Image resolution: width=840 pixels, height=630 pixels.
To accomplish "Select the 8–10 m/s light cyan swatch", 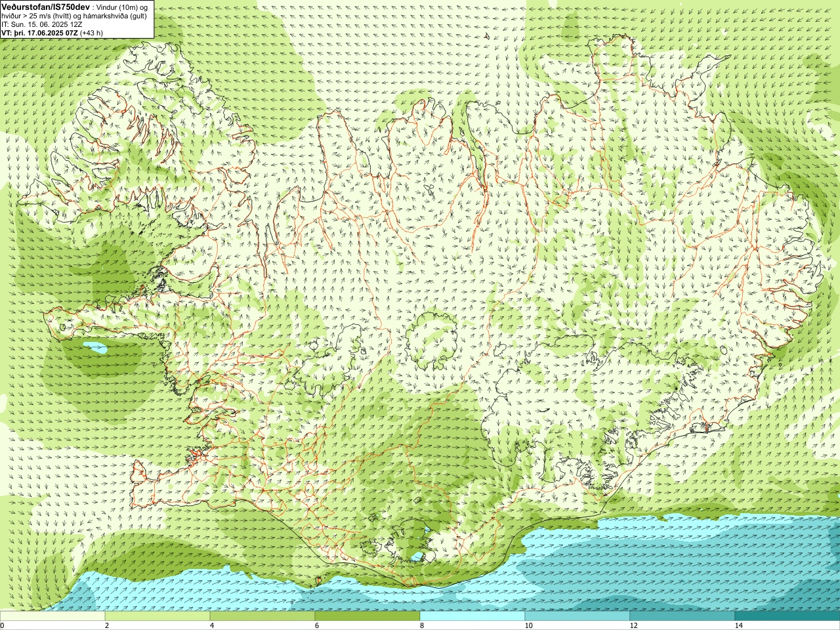I will tap(472, 616).
